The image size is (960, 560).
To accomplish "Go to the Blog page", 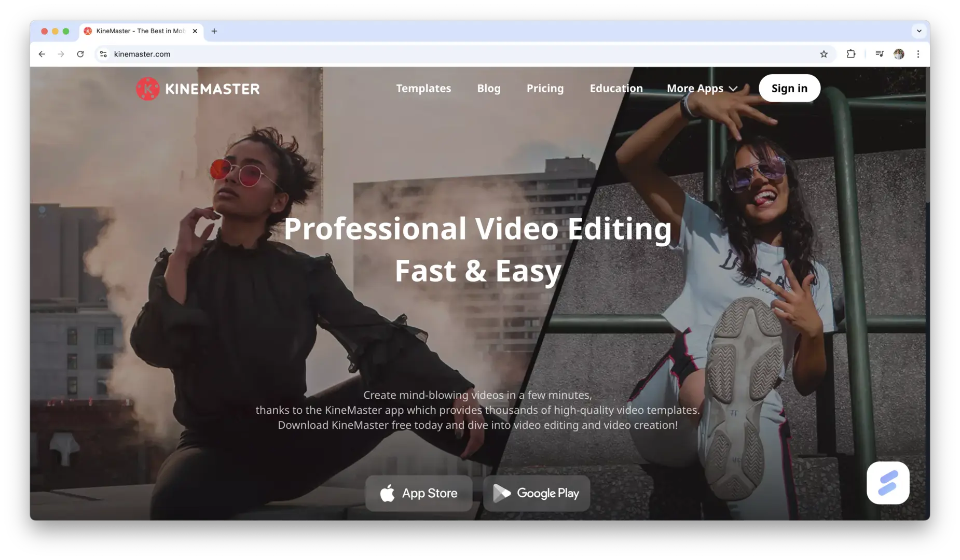I will click(489, 88).
